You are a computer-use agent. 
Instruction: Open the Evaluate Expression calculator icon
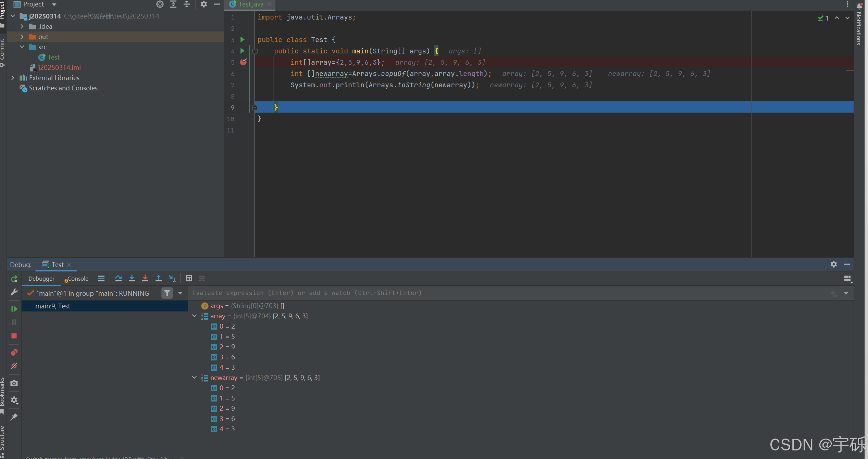click(x=188, y=278)
